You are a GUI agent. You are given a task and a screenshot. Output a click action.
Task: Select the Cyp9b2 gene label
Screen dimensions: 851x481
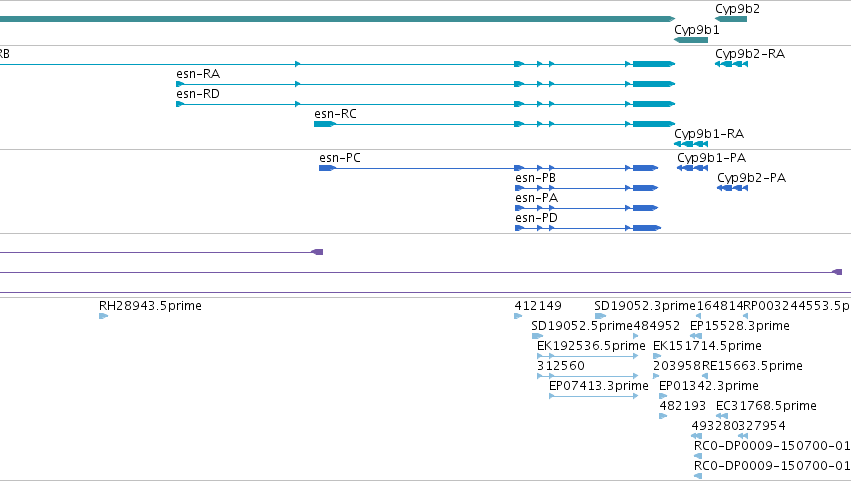point(737,9)
